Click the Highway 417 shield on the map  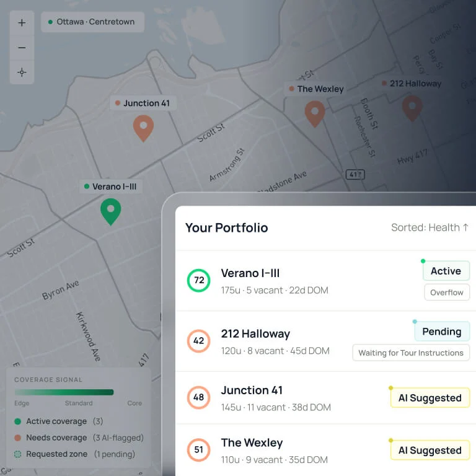click(x=356, y=175)
